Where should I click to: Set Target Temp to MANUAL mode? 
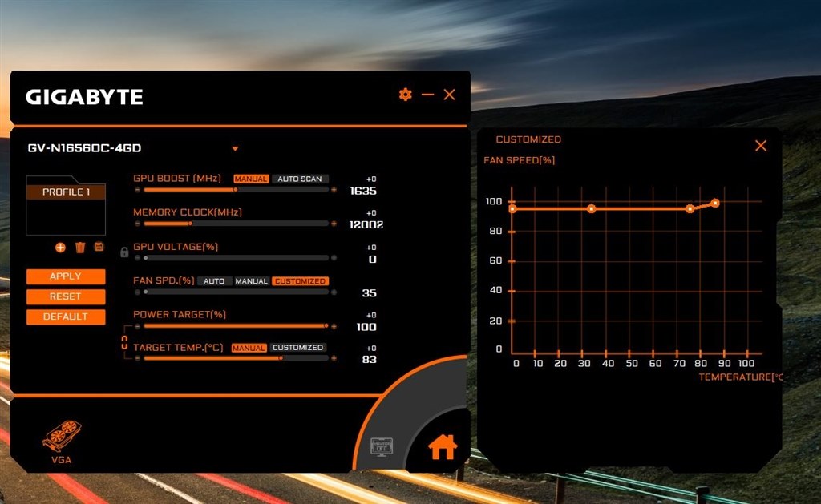click(x=249, y=348)
